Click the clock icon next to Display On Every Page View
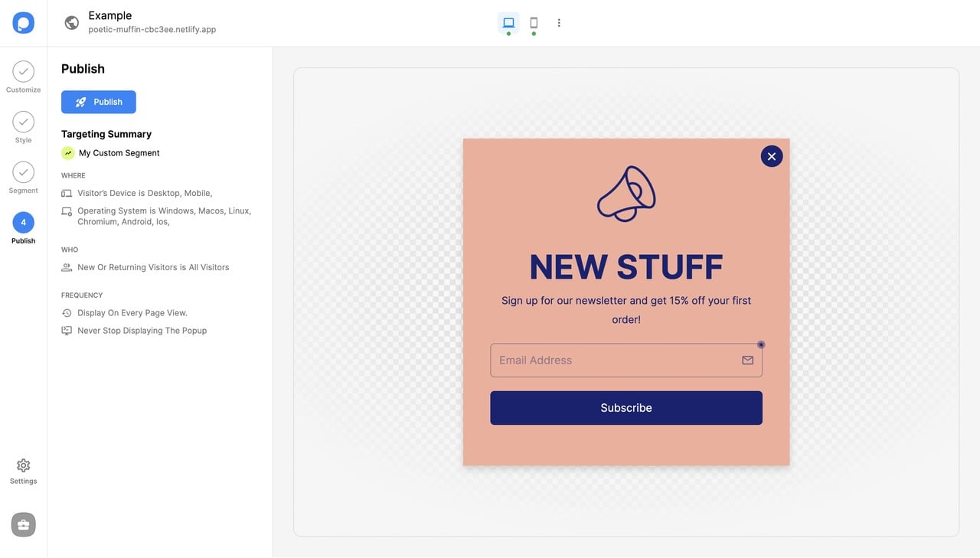This screenshot has width=980, height=558. coord(66,312)
